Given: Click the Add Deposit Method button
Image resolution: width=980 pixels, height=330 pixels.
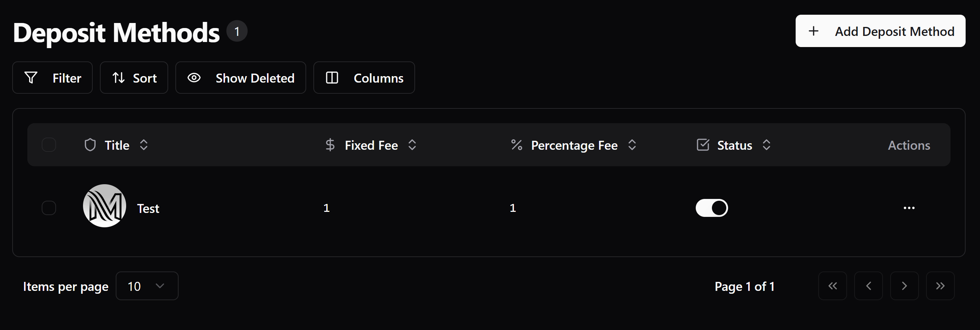Looking at the screenshot, I should [x=880, y=31].
